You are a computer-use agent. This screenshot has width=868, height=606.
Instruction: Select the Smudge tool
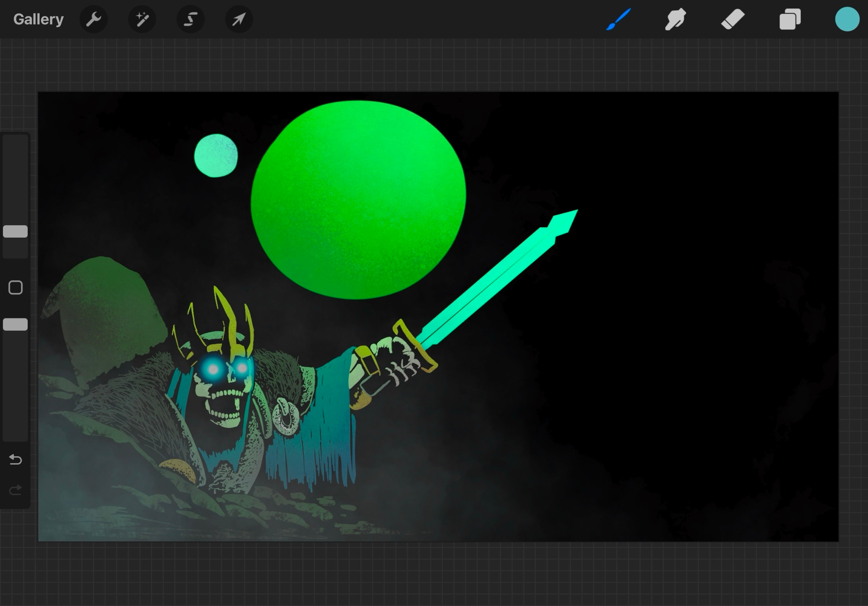tap(675, 20)
